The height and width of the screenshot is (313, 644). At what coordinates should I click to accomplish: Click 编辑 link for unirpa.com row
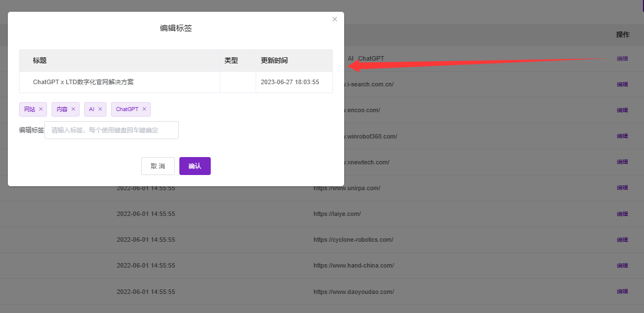[x=622, y=188]
